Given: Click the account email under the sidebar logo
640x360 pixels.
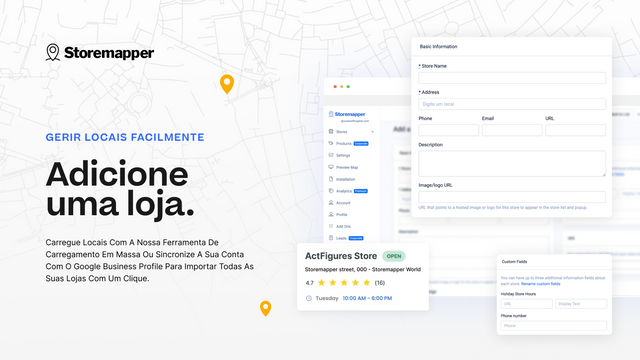Looking at the screenshot, I should tap(355, 121).
